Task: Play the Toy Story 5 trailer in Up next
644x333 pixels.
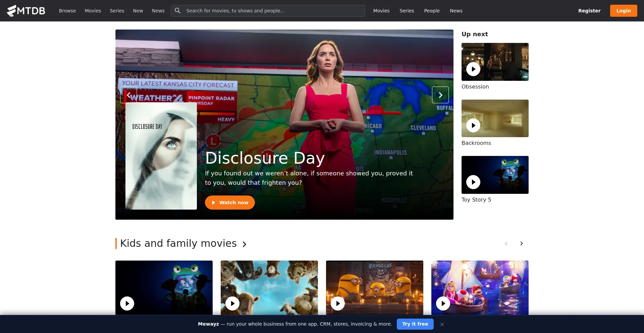Action: pos(473,182)
